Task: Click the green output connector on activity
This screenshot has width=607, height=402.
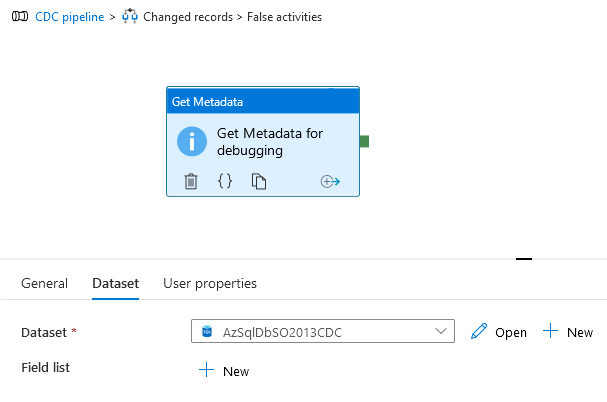Action: pos(364,141)
